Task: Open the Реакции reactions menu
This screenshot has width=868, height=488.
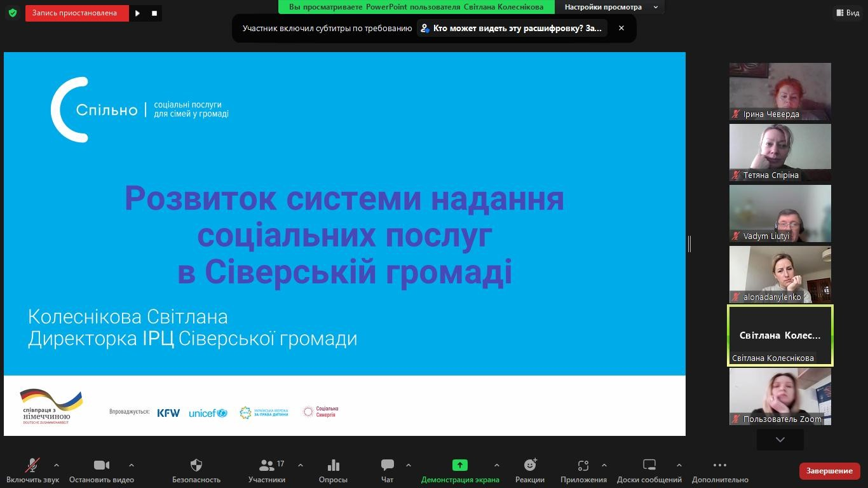Action: tap(530, 470)
